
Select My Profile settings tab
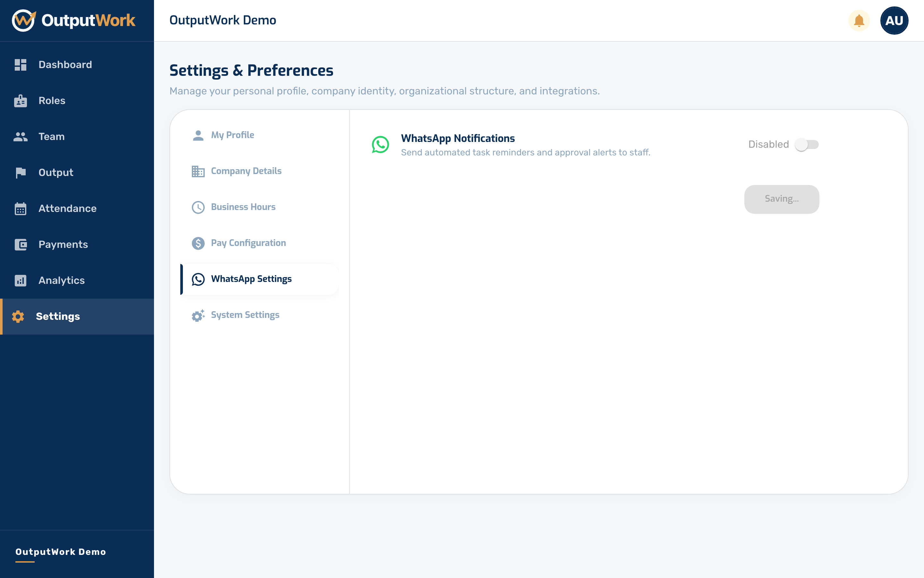point(259,135)
